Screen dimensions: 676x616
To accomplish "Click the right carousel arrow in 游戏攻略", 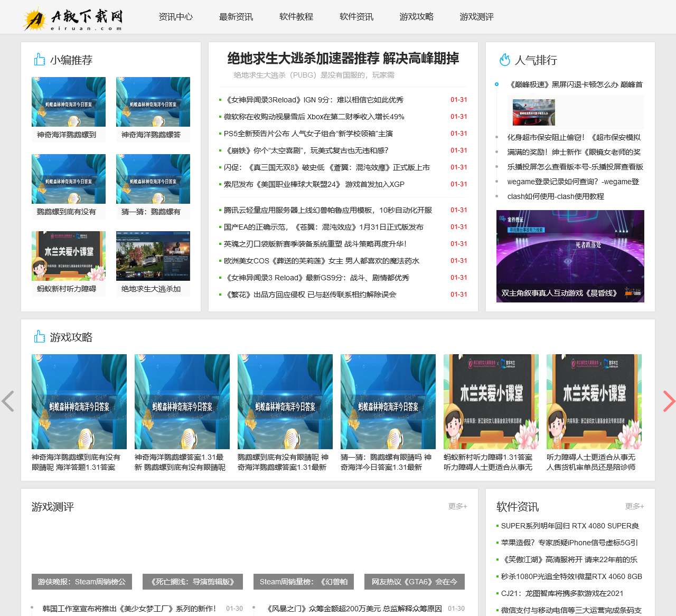I will [668, 401].
